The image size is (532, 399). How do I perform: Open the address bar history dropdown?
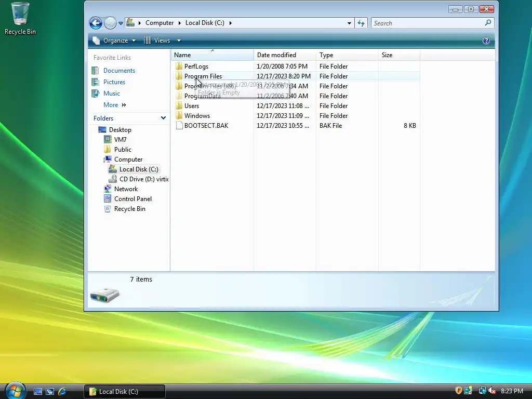click(349, 23)
